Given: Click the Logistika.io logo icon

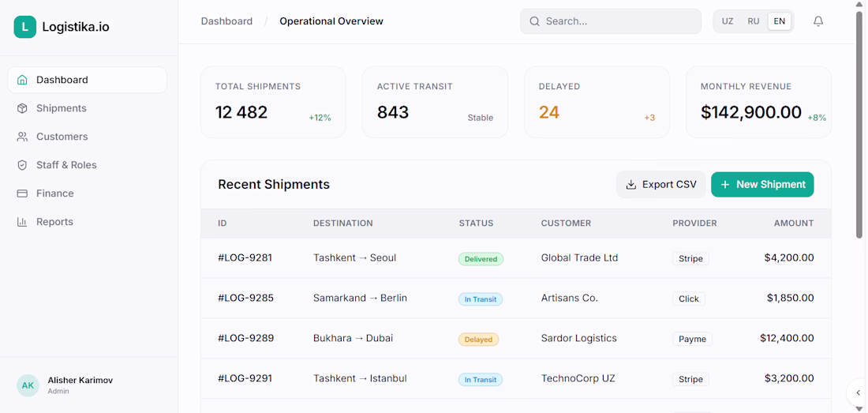Looking at the screenshot, I should click(25, 27).
